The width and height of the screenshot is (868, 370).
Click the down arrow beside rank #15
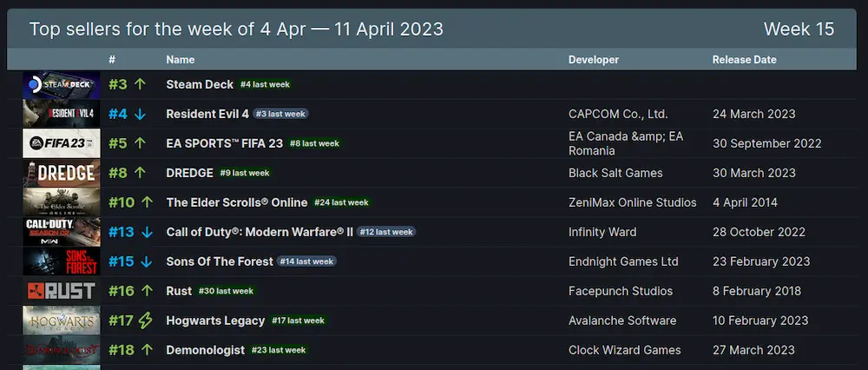coord(147,261)
